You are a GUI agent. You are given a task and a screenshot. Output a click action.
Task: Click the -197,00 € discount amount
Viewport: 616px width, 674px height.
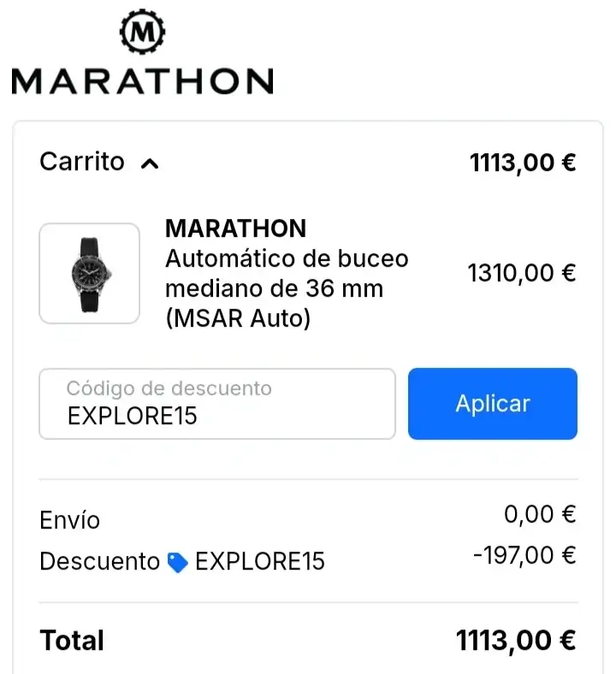[x=524, y=556]
